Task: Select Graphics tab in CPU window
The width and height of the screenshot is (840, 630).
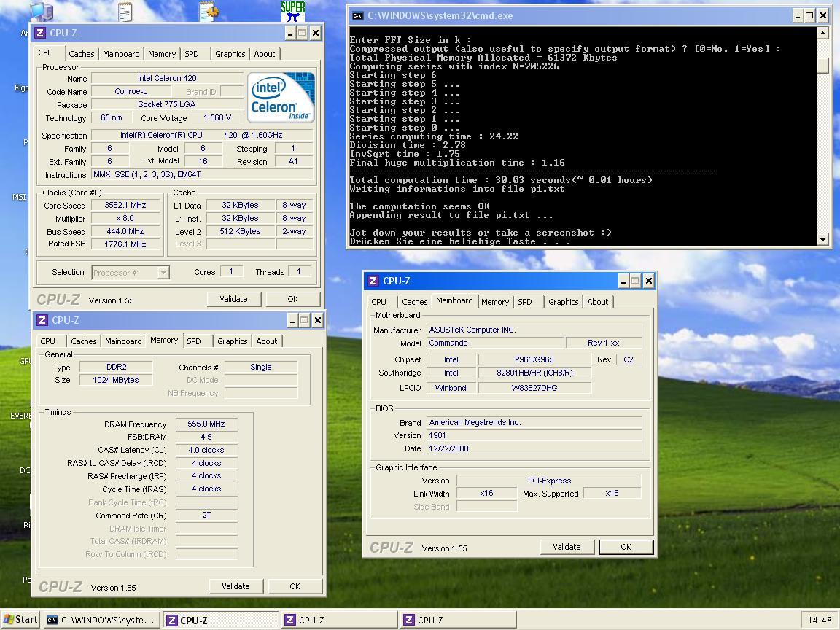Action: (x=230, y=54)
